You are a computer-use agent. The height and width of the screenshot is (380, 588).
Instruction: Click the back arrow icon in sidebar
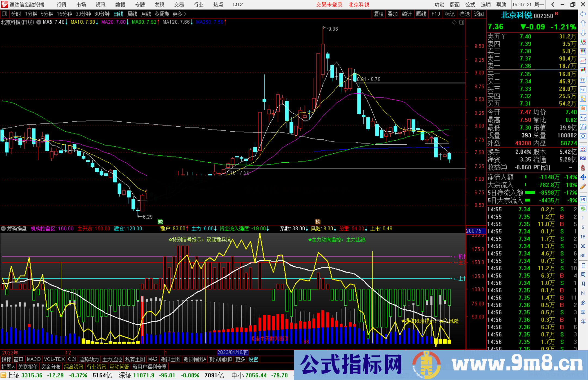(583, 14)
